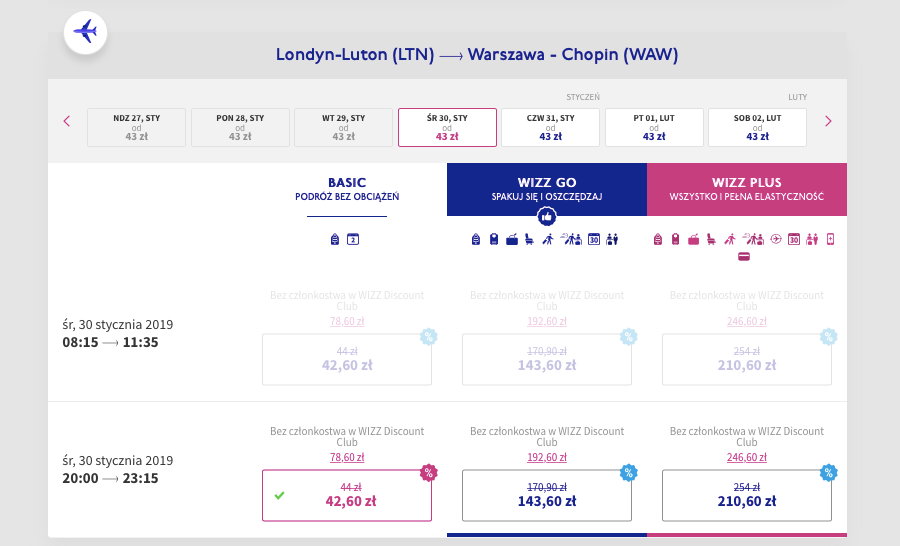This screenshot has height=546, width=900.
Task: Click the phone icon under WIZZ PLUS
Action: click(x=830, y=239)
